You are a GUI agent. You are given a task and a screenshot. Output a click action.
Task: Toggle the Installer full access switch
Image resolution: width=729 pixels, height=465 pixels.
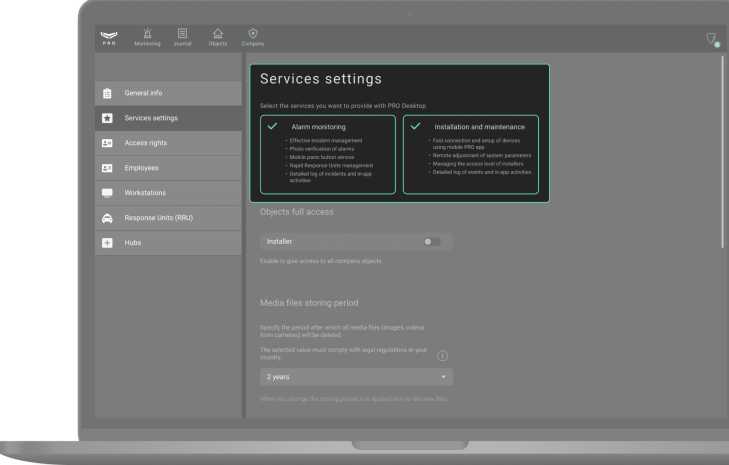tap(432, 241)
